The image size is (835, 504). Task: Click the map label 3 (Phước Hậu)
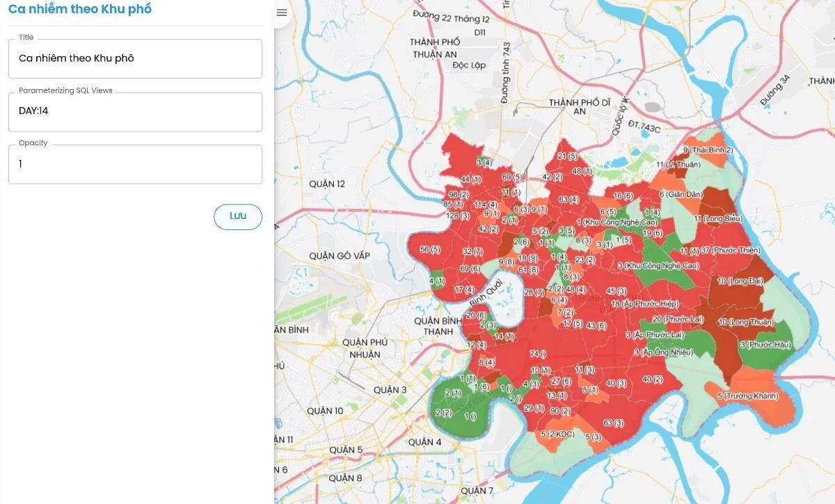pyautogui.click(x=765, y=345)
